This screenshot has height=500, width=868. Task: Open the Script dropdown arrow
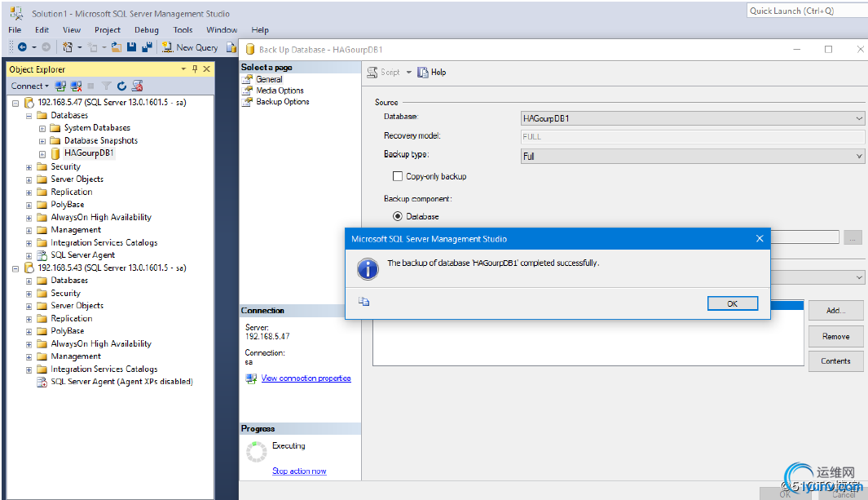click(x=408, y=73)
